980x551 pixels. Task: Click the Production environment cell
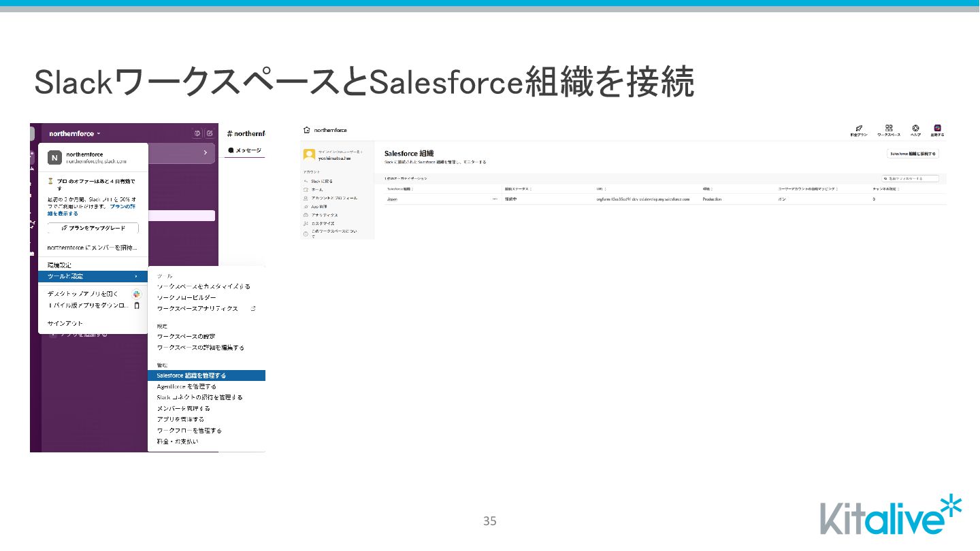[x=712, y=199]
